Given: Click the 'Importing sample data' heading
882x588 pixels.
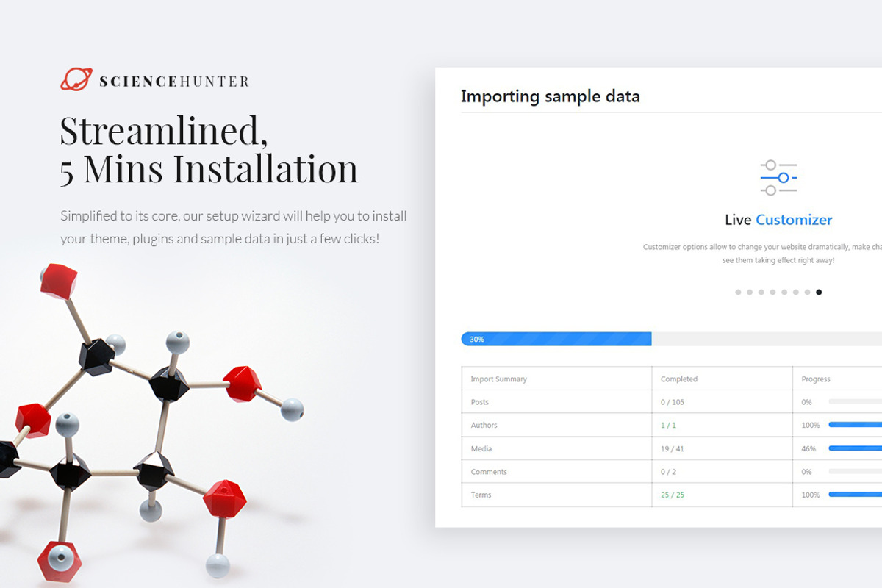Looking at the screenshot, I should click(550, 96).
